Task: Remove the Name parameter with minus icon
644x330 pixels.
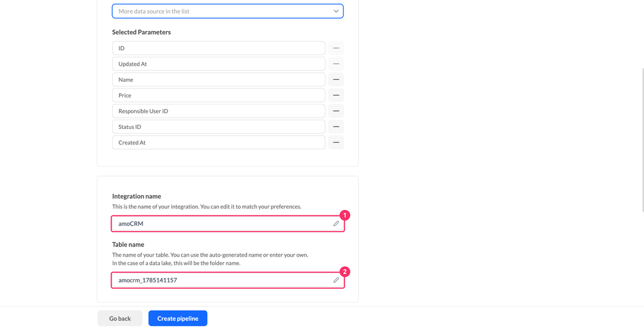Action: point(336,80)
